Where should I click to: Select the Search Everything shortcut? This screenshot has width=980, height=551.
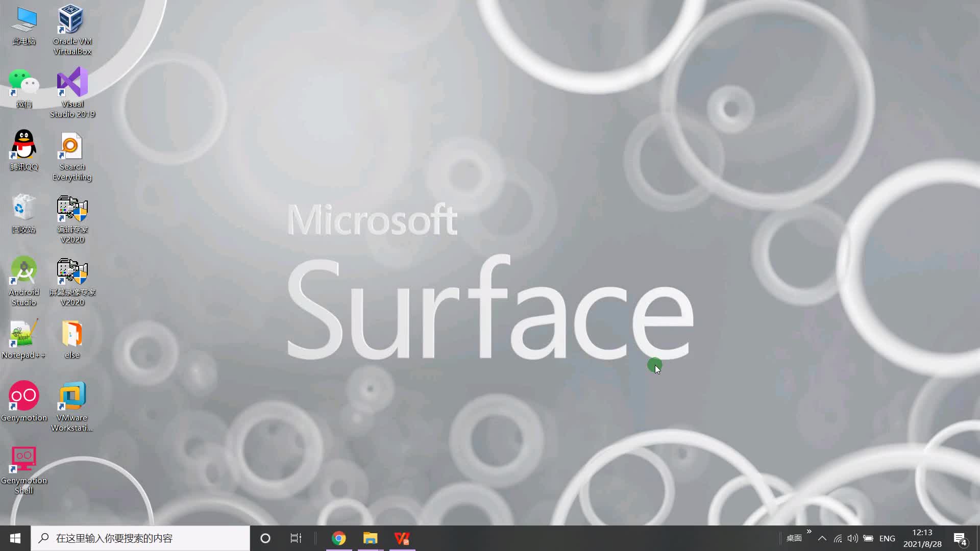coord(72,157)
